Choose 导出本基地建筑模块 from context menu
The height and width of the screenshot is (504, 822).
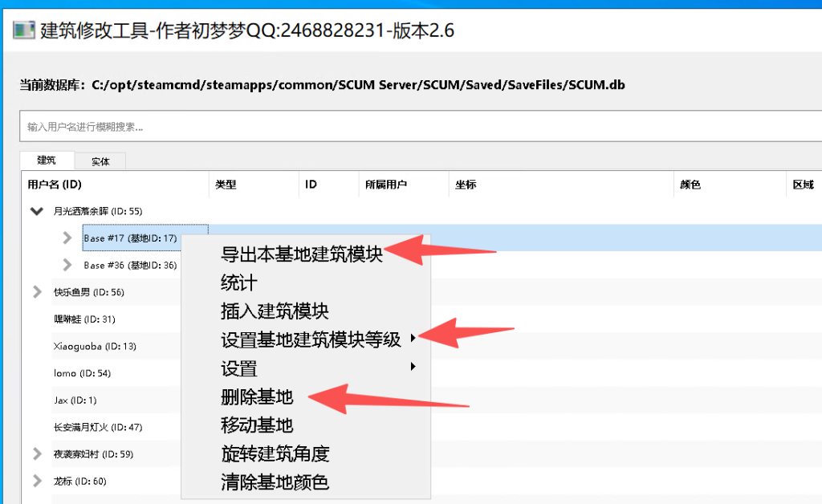[301, 254]
